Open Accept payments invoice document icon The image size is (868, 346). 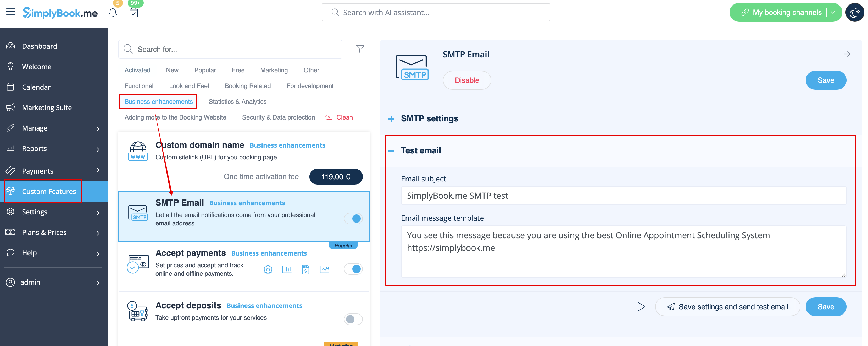tap(305, 269)
